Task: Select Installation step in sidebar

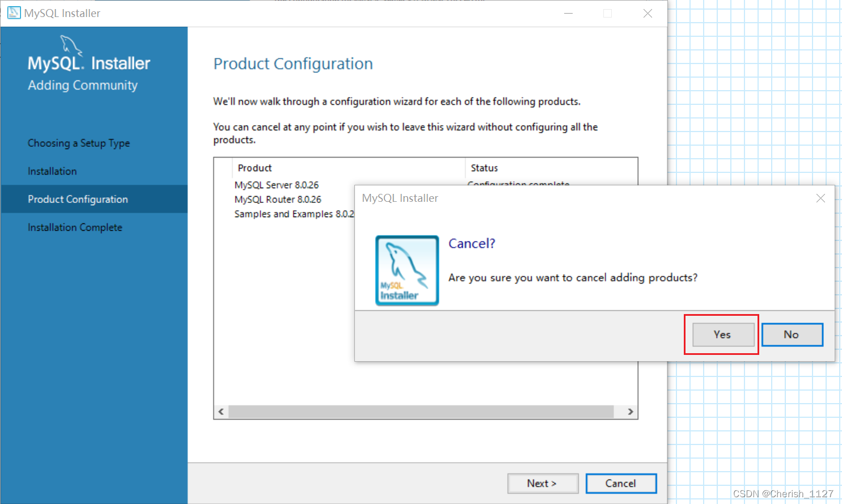Action: [x=52, y=171]
